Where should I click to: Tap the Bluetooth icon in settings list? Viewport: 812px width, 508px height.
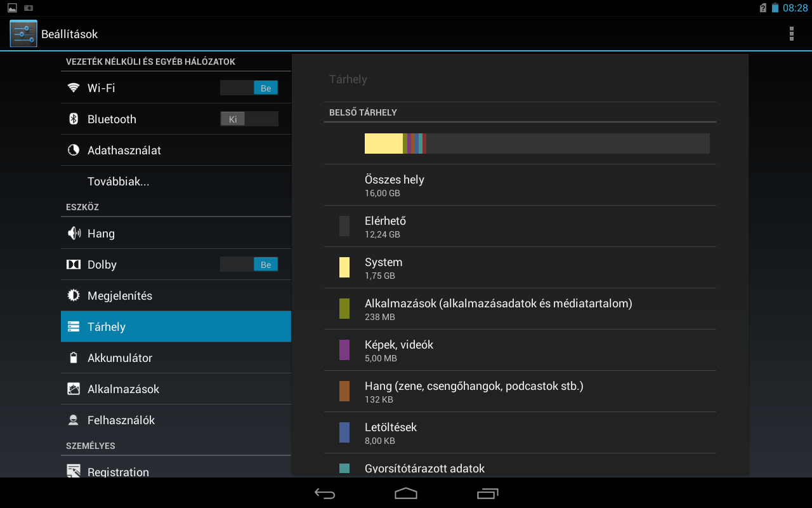[74, 119]
